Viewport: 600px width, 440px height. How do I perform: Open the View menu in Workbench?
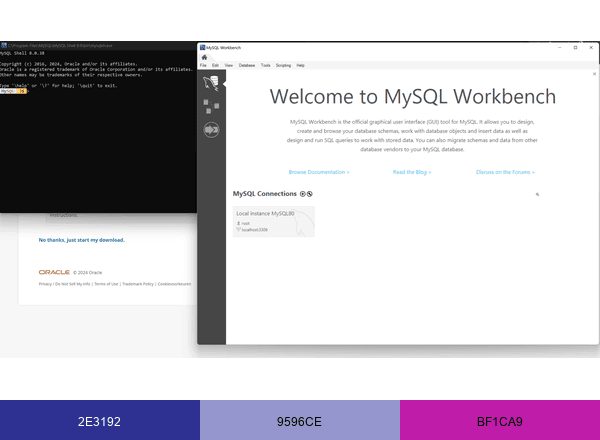pos(228,65)
